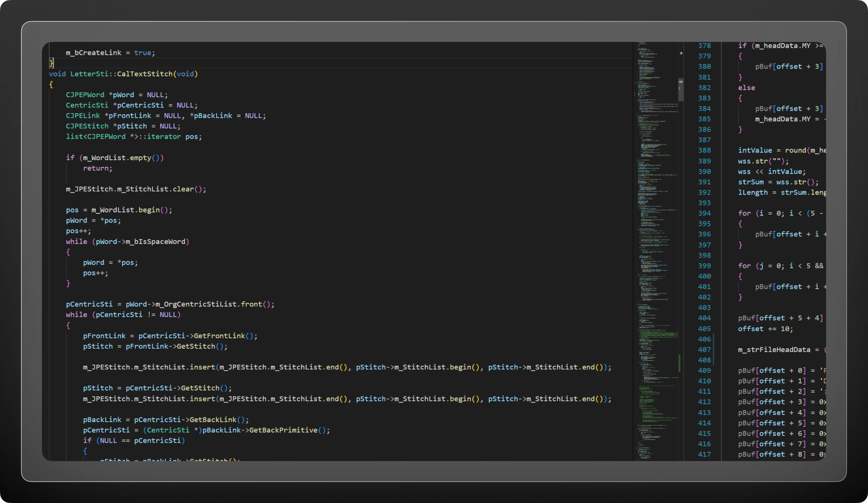Click "pBackLink = pCentricSti->GetBackLink();" line
The width and height of the screenshot is (868, 503).
point(166,420)
